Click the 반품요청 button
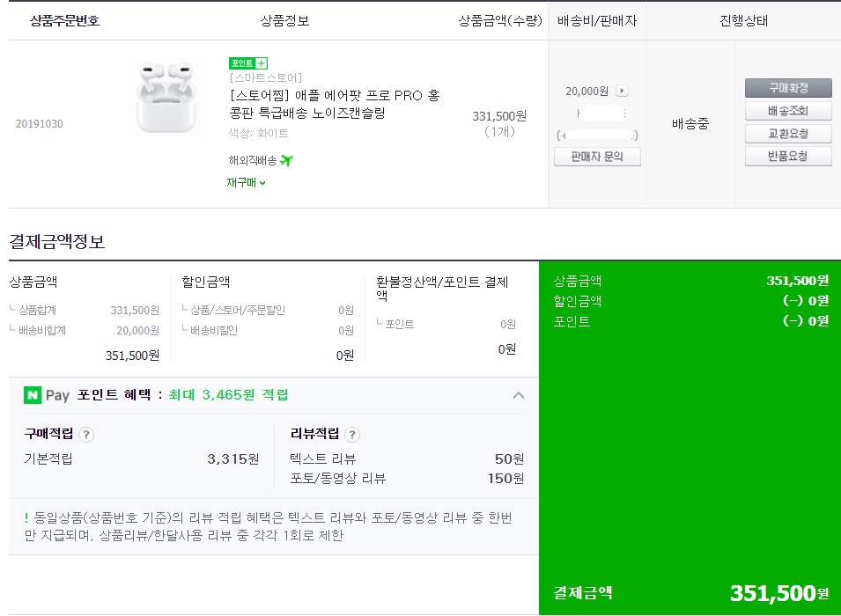 [x=788, y=156]
